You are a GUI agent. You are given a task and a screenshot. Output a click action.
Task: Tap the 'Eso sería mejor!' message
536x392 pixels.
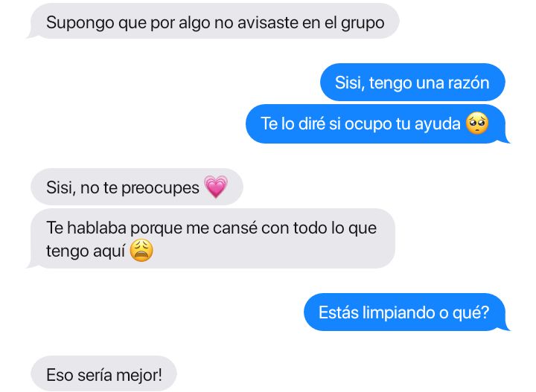click(x=103, y=374)
